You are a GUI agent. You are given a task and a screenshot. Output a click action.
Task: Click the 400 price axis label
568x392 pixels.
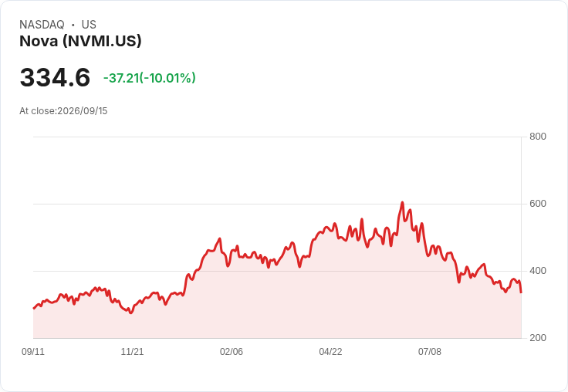538,271
